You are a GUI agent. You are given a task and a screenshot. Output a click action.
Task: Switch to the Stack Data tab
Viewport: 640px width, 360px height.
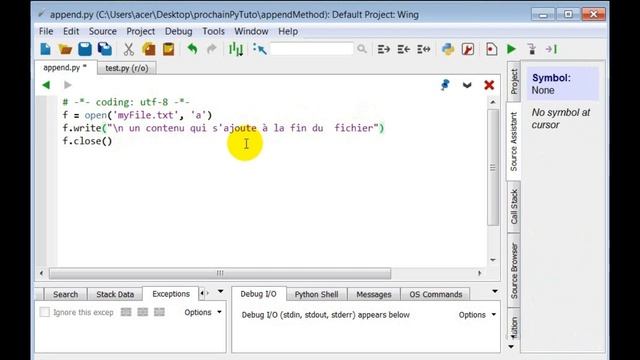point(115,294)
